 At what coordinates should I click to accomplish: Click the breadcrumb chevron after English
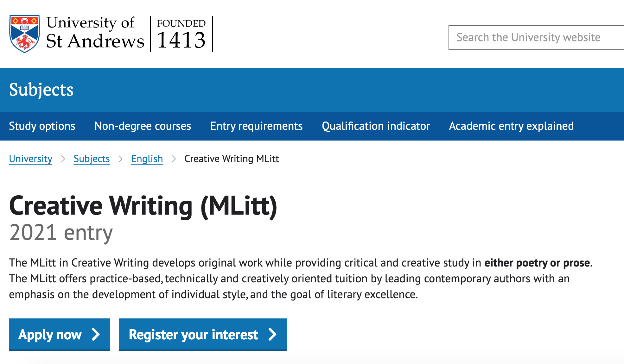coord(174,159)
